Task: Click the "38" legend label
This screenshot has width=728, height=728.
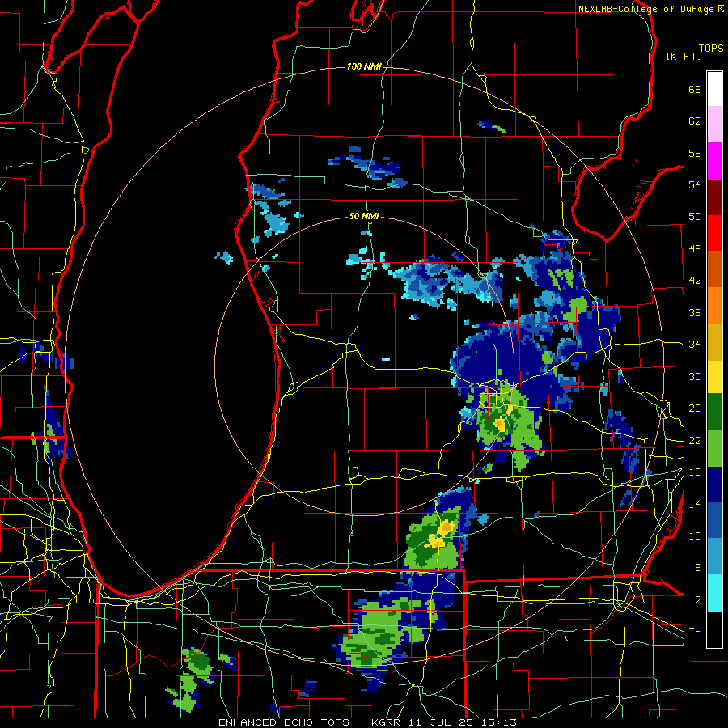Action: pyautogui.click(x=695, y=312)
